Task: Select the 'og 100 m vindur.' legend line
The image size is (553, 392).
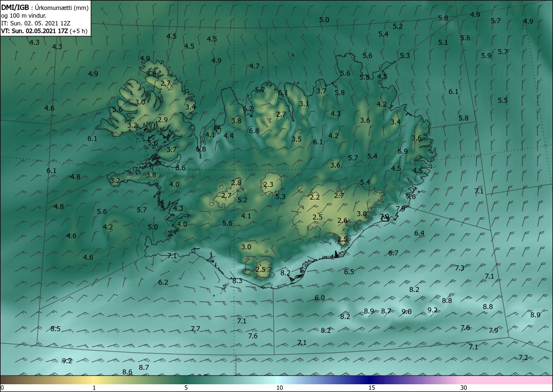Action: click(24, 15)
